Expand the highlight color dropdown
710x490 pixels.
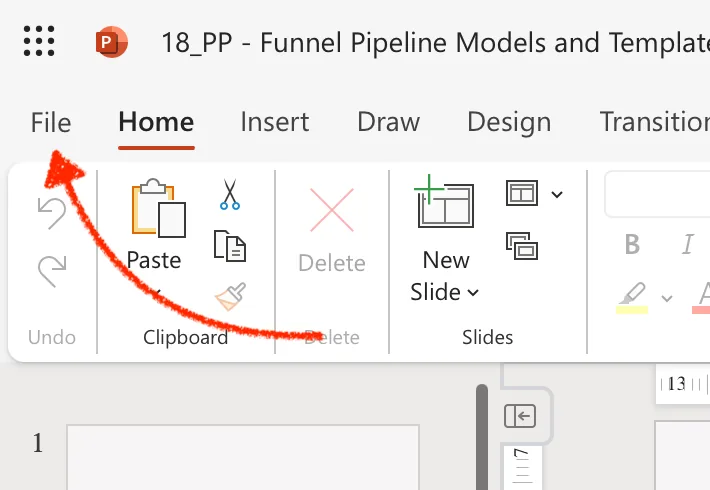(x=667, y=298)
